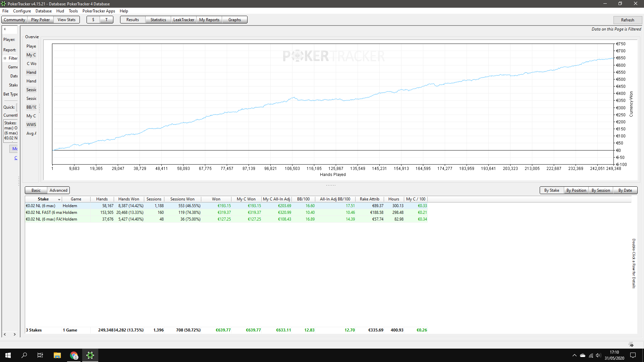Open sort arrow on Stake column header

(59, 199)
